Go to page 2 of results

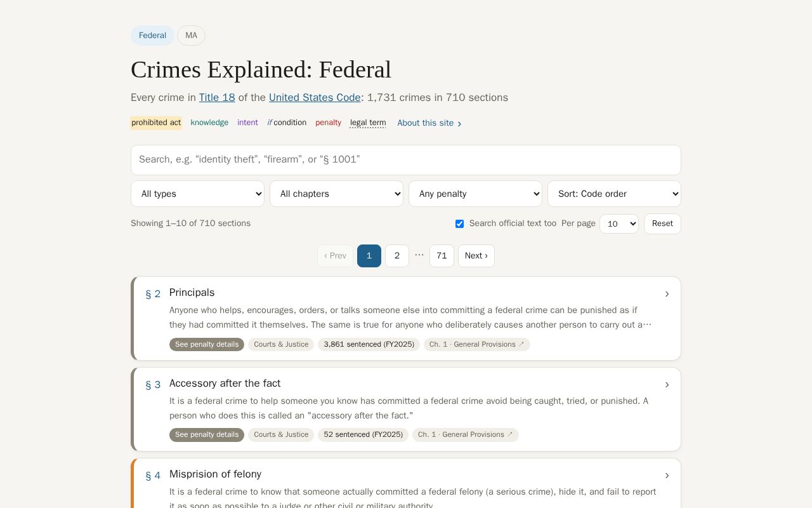(x=397, y=256)
